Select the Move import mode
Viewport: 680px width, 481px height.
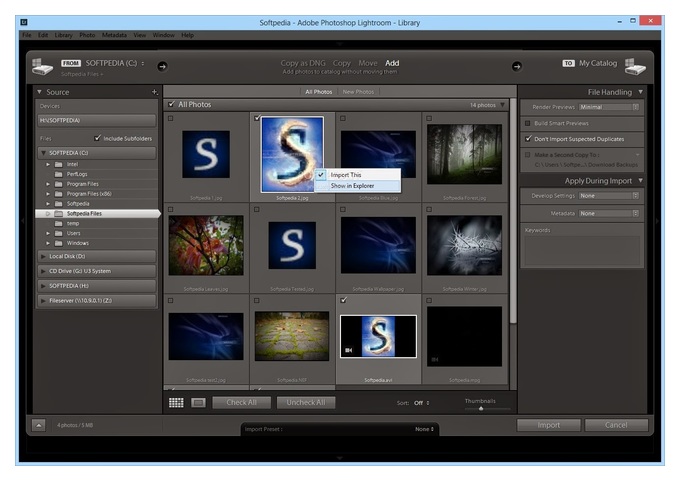point(368,63)
